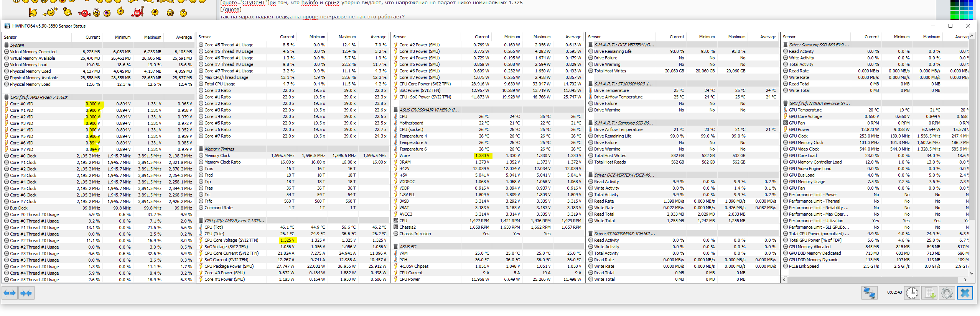The image size is (980, 316).
Task: Insert the red devil with pitchfork emoticon
Action: click(x=137, y=12)
